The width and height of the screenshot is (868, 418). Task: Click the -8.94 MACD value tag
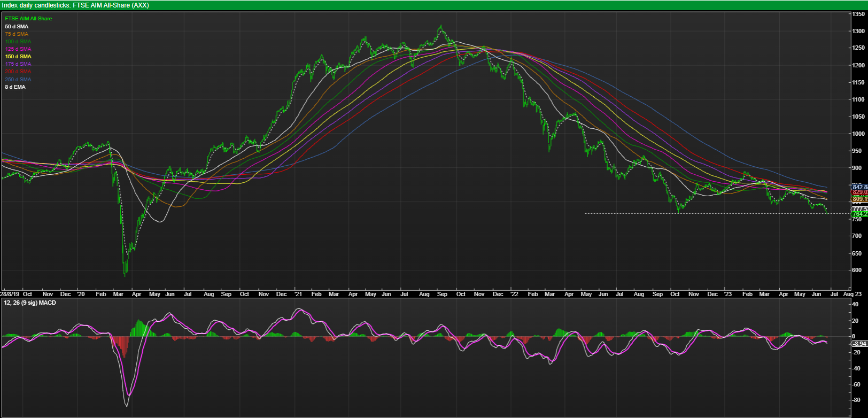tap(859, 344)
